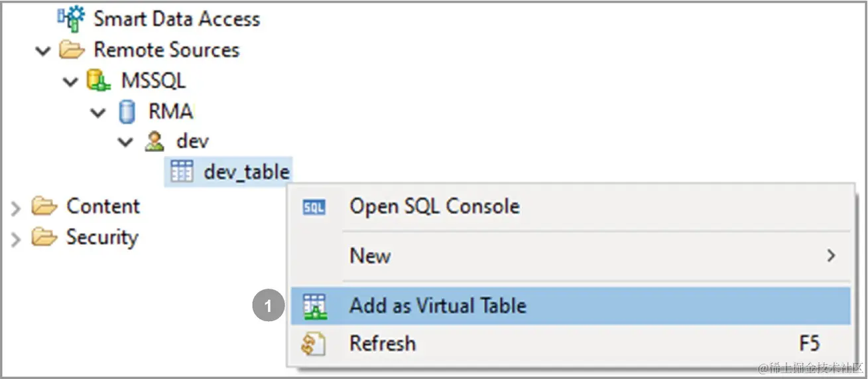The width and height of the screenshot is (868, 379).
Task: Collapse the dev schema node
Action: tap(125, 142)
